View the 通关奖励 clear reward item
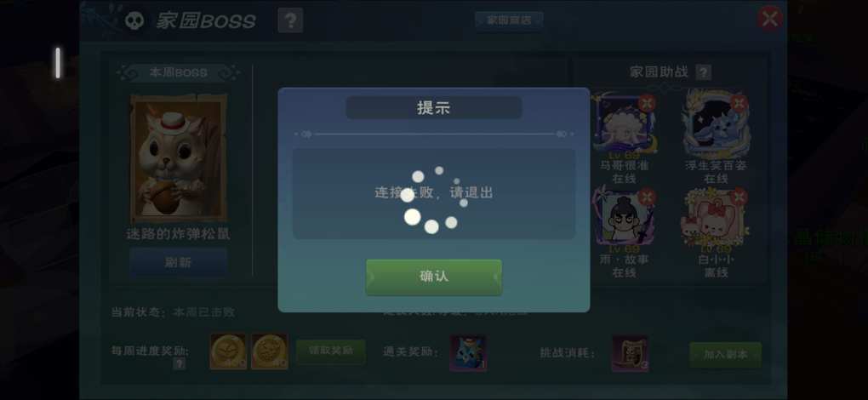The height and width of the screenshot is (400, 868). pyautogui.click(x=468, y=353)
